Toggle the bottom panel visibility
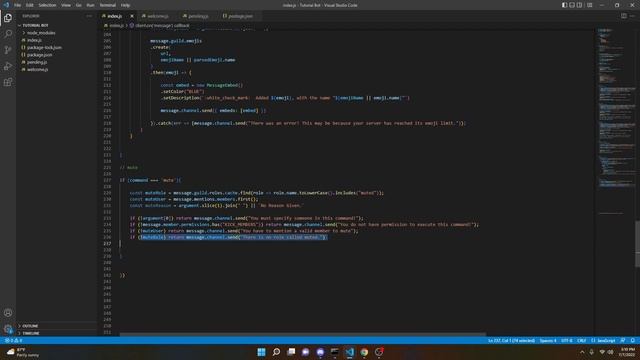This screenshot has width=640, height=360. pyautogui.click(x=572, y=5)
